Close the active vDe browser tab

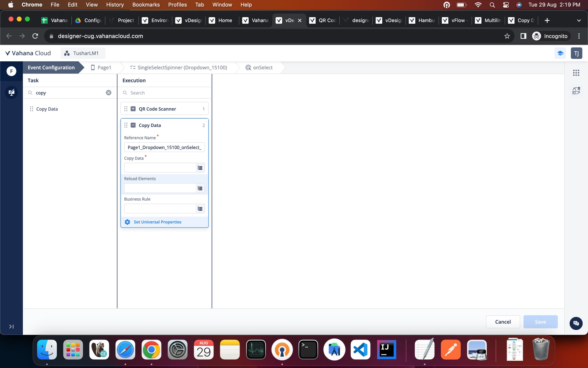[300, 20]
